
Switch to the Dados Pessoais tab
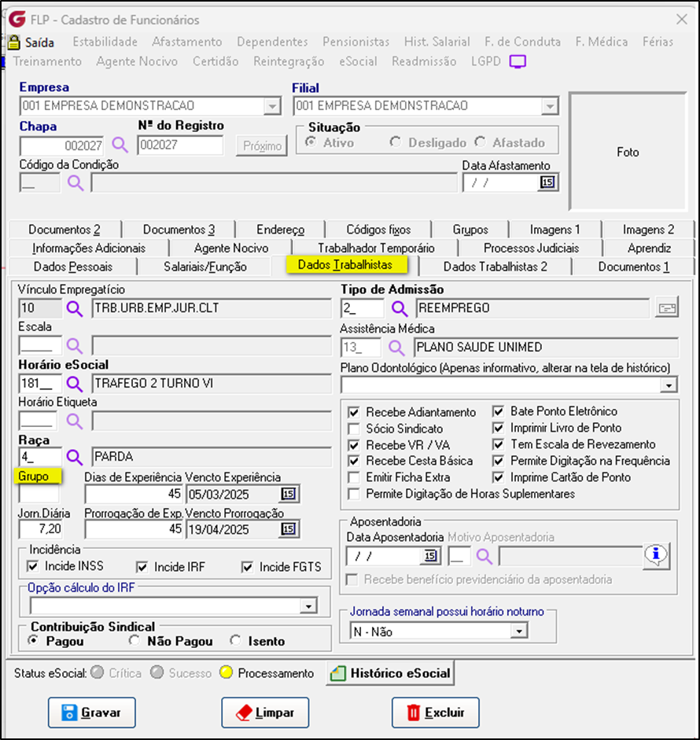73,267
